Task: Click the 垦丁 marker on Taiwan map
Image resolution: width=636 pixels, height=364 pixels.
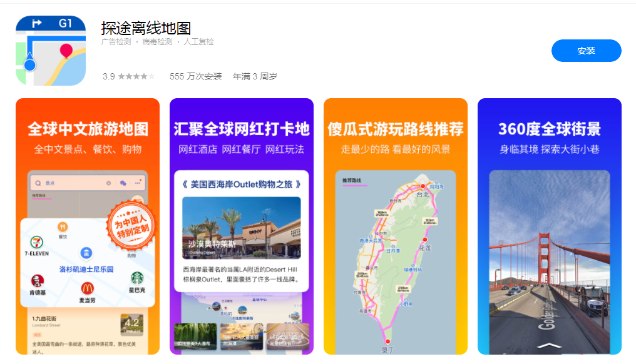Action: click(387, 341)
